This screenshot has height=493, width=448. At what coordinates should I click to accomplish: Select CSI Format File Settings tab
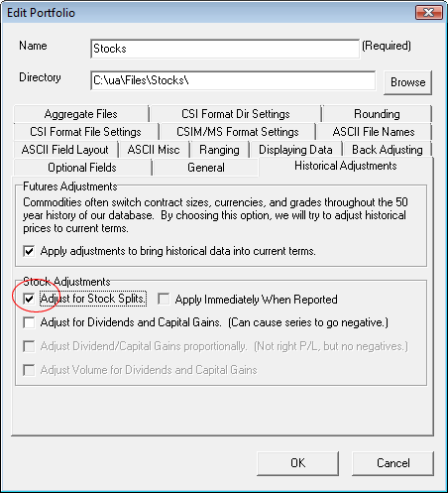tap(85, 132)
